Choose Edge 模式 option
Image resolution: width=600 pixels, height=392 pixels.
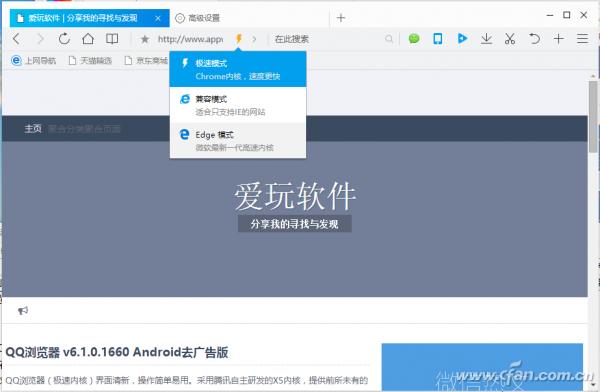[238, 140]
